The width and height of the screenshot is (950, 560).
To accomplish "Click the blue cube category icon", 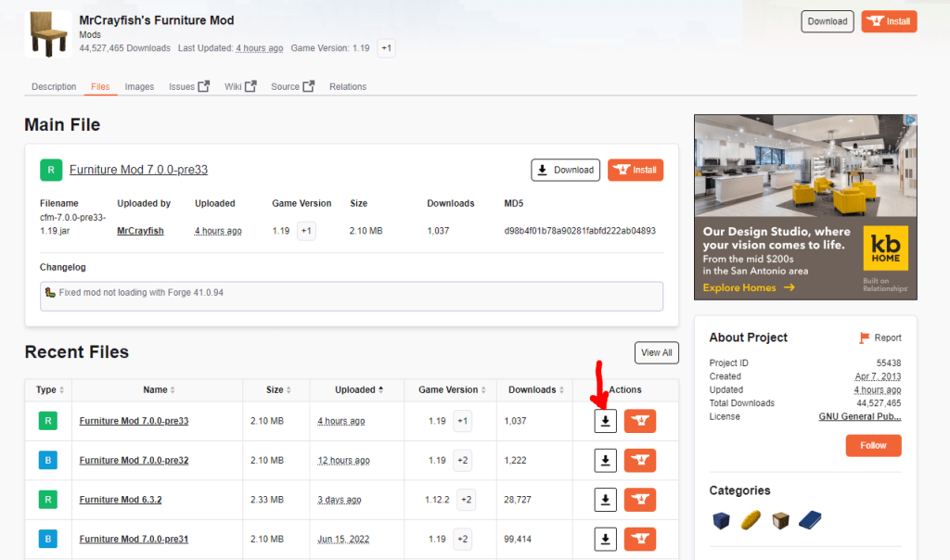I will 721,520.
